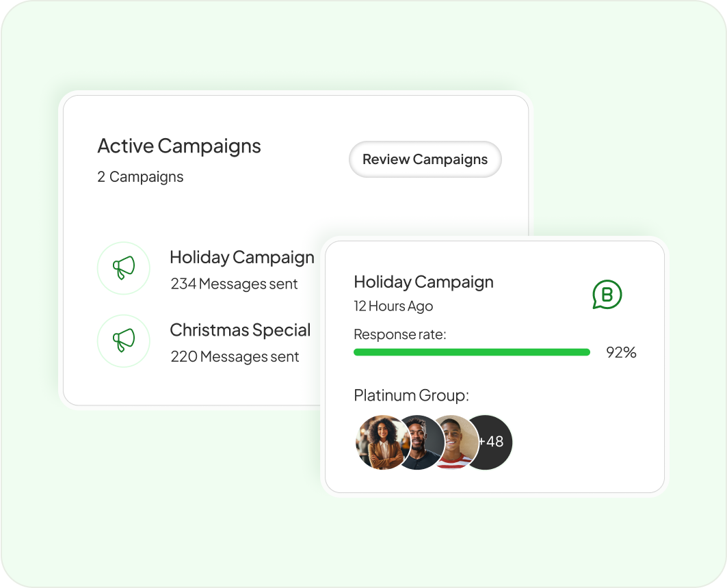The image size is (727, 588).
Task: Click the 92% response rate value
Action: pyautogui.click(x=621, y=353)
